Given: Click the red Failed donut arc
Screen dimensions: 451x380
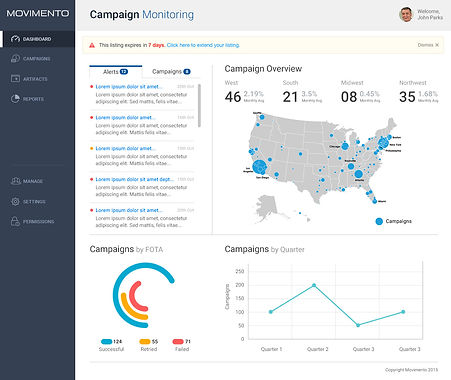Looking at the screenshot, I should pyautogui.click(x=132, y=296).
